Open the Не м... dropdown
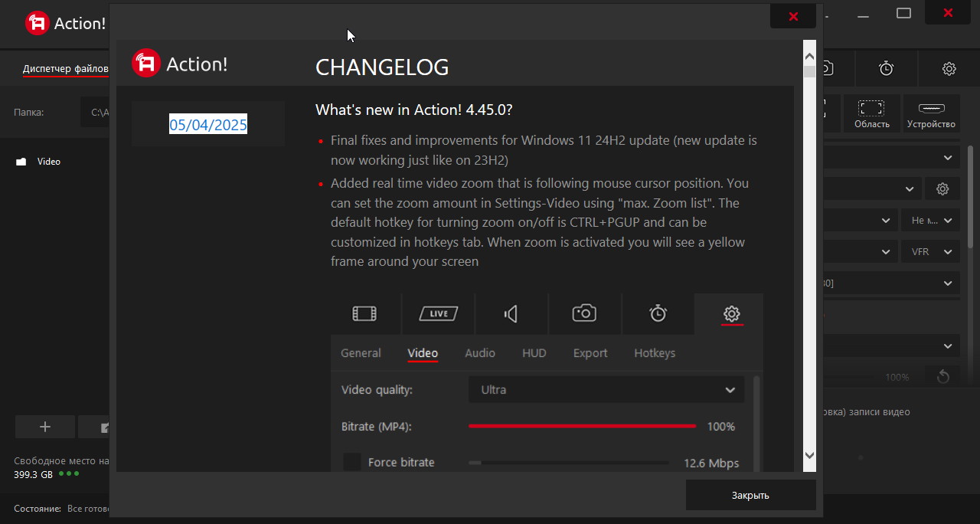This screenshot has width=980, height=524. [x=930, y=220]
